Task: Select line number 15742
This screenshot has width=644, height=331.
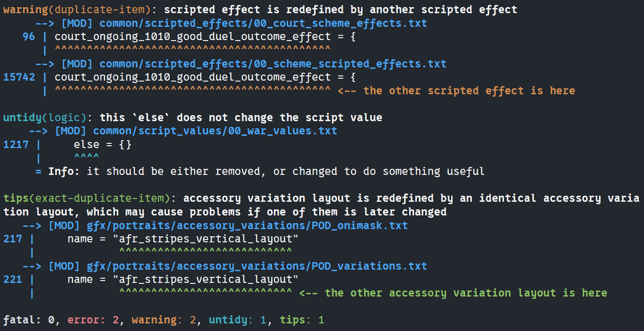Action: [19, 77]
